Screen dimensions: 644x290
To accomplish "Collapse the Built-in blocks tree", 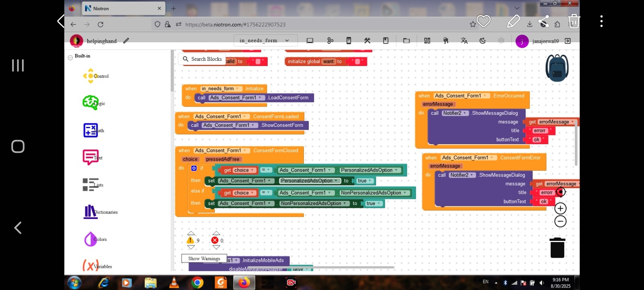I will tap(70, 58).
